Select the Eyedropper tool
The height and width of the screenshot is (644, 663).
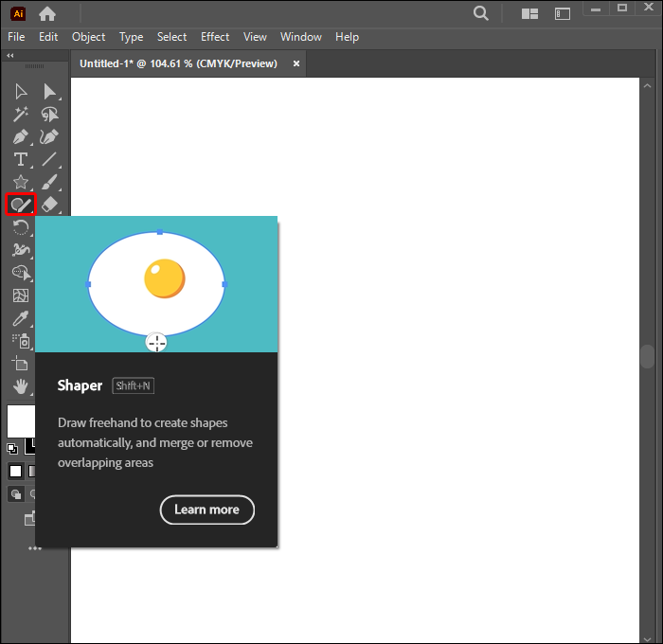(20, 318)
